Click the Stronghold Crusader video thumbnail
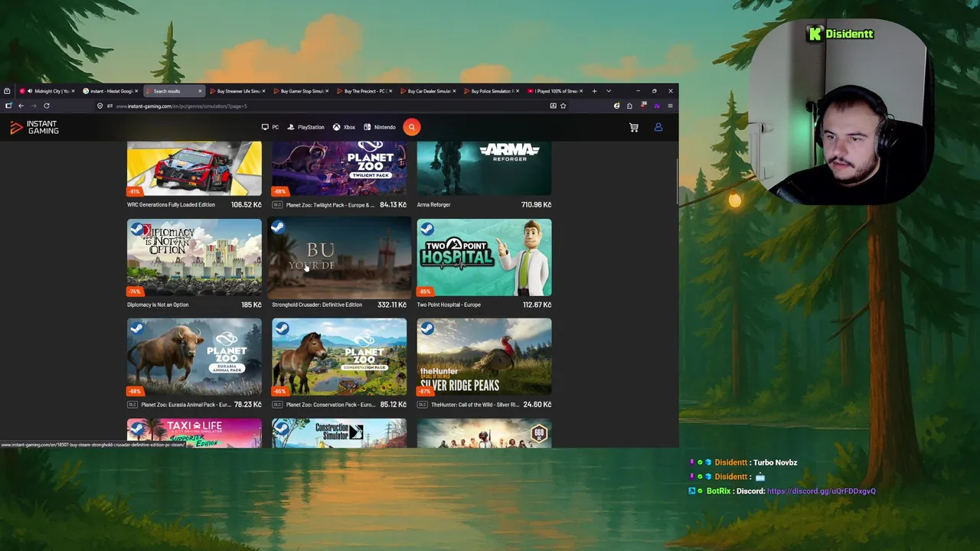The width and height of the screenshot is (980, 551). pos(339,257)
